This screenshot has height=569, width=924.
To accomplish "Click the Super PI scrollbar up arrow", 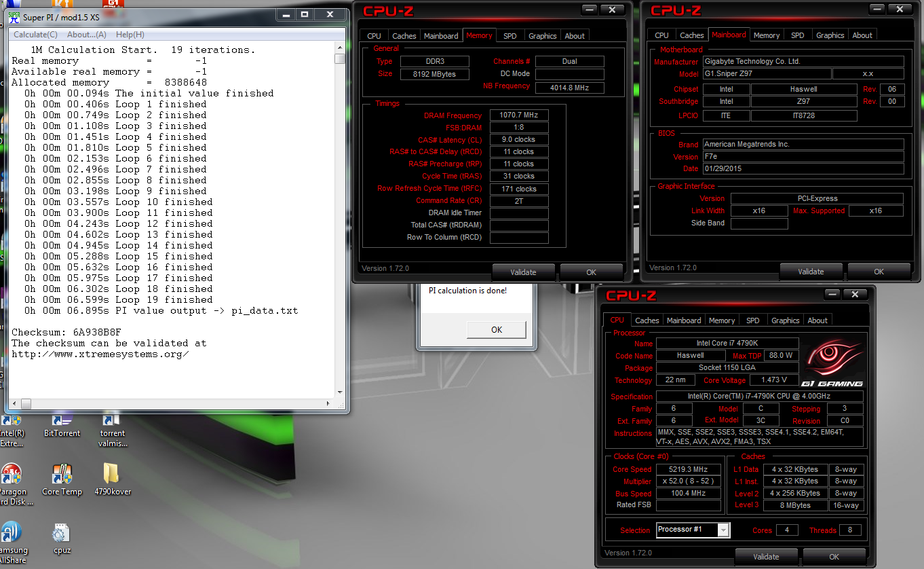I will coord(340,48).
